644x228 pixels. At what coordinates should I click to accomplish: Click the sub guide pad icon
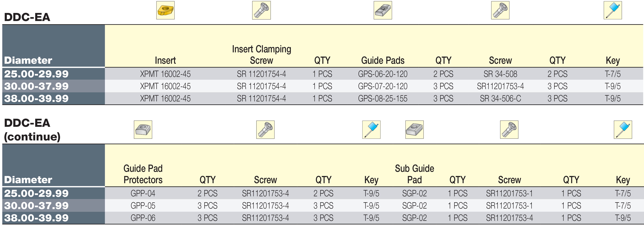tap(414, 130)
